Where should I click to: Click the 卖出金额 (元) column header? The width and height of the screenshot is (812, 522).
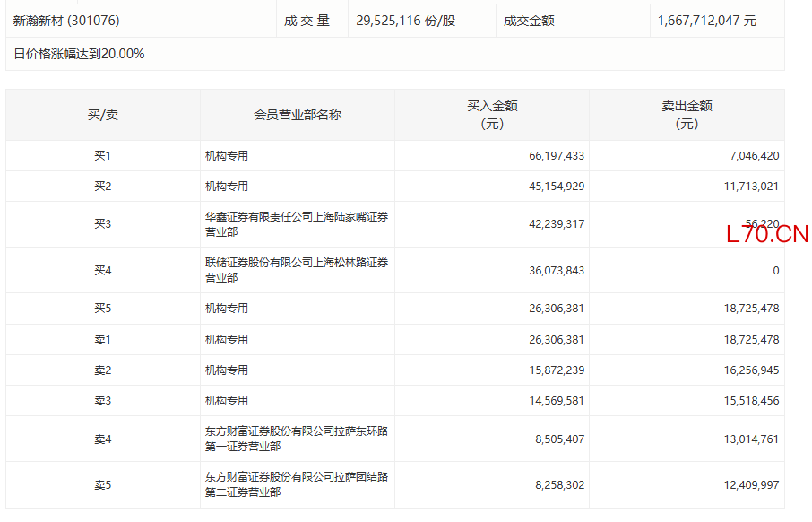687,115
